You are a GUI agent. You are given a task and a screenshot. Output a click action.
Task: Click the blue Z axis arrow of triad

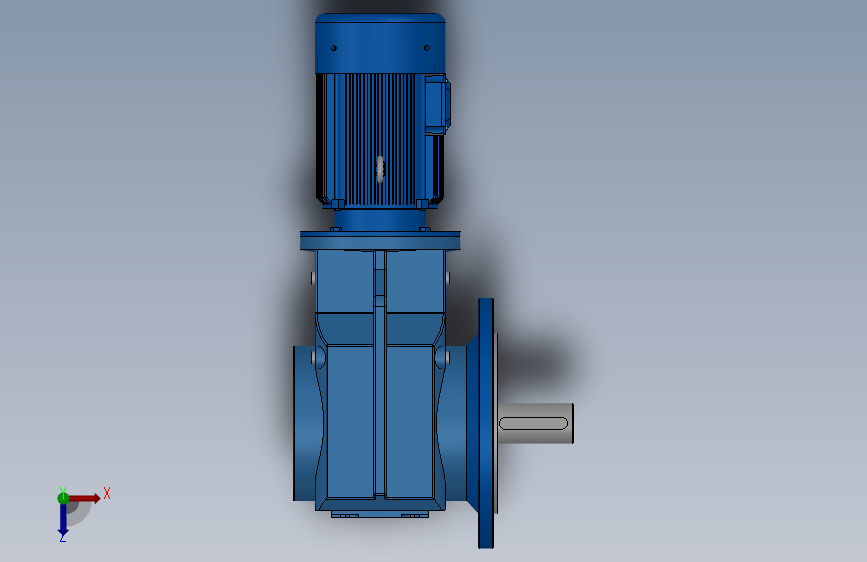[63, 520]
